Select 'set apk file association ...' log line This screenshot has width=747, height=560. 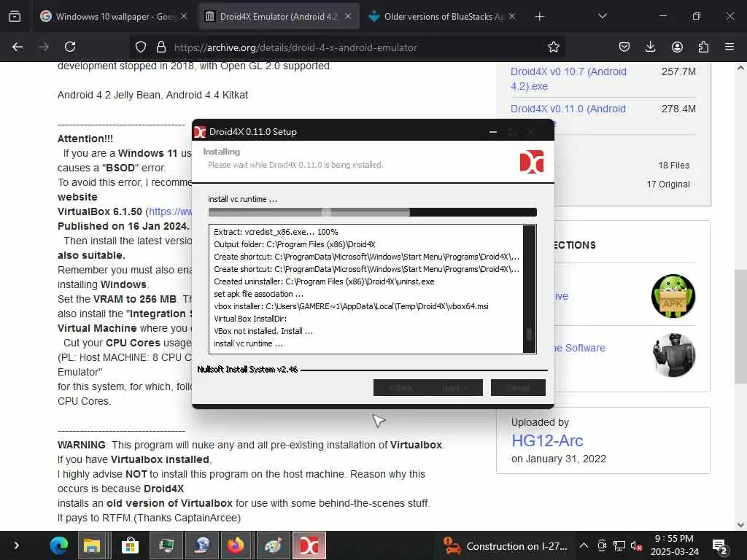(258, 294)
